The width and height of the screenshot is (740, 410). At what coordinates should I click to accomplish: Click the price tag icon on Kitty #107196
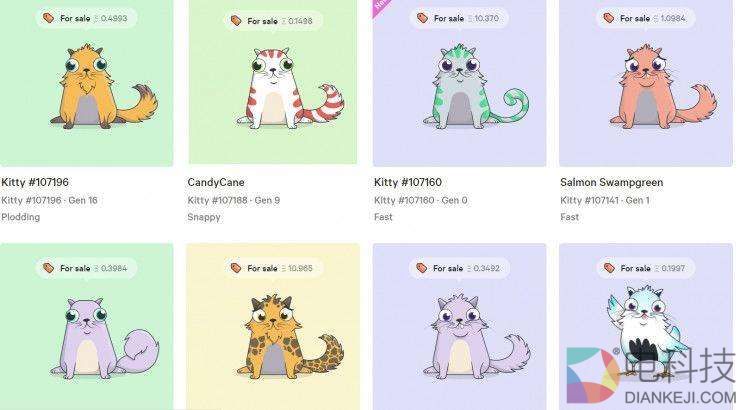tap(48, 18)
